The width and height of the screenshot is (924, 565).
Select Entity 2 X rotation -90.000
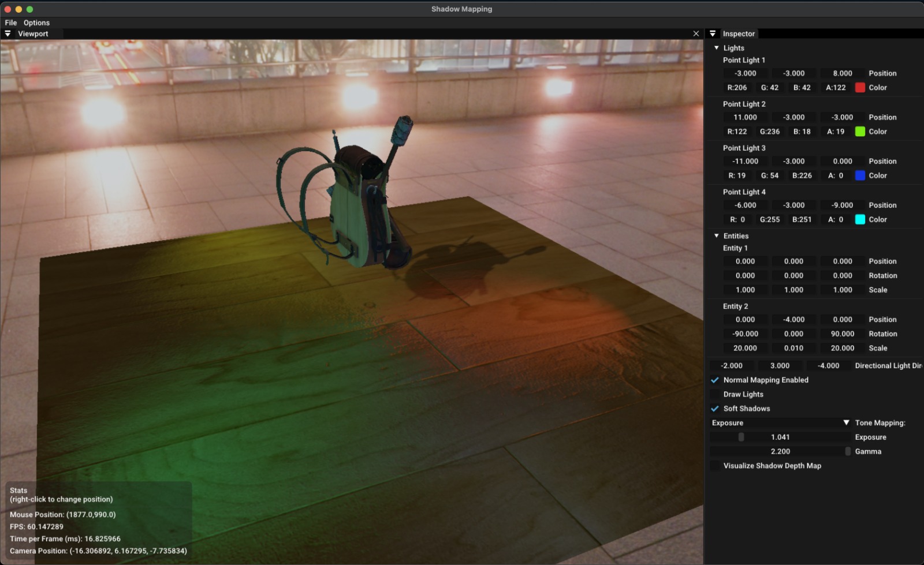pyautogui.click(x=746, y=334)
